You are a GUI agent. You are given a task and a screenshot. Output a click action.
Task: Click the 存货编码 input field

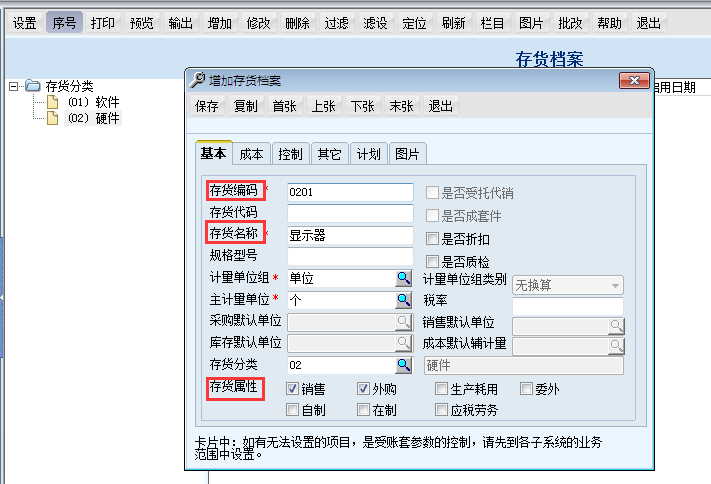coord(350,192)
